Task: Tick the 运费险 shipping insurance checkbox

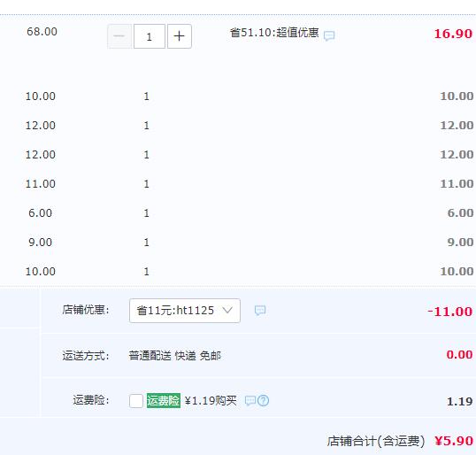Action: point(136,401)
